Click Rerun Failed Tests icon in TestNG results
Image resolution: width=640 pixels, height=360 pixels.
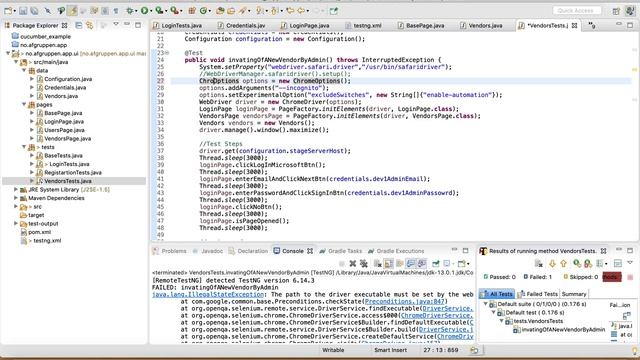click(588, 264)
